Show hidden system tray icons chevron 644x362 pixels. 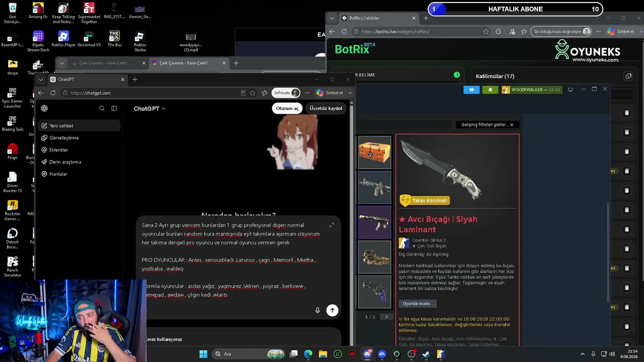tap(583, 354)
